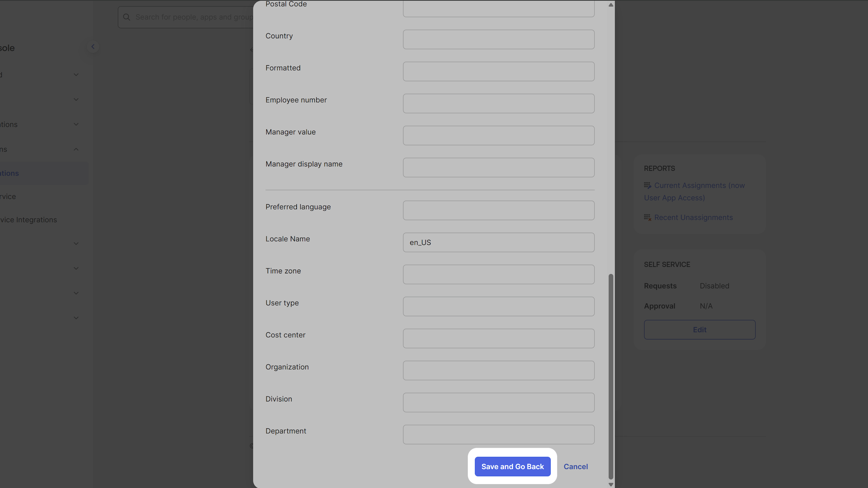
Task: Click the Division input field
Action: [x=499, y=402]
